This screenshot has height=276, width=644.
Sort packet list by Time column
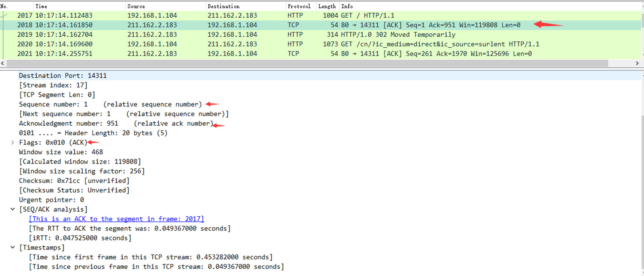(x=80, y=6)
